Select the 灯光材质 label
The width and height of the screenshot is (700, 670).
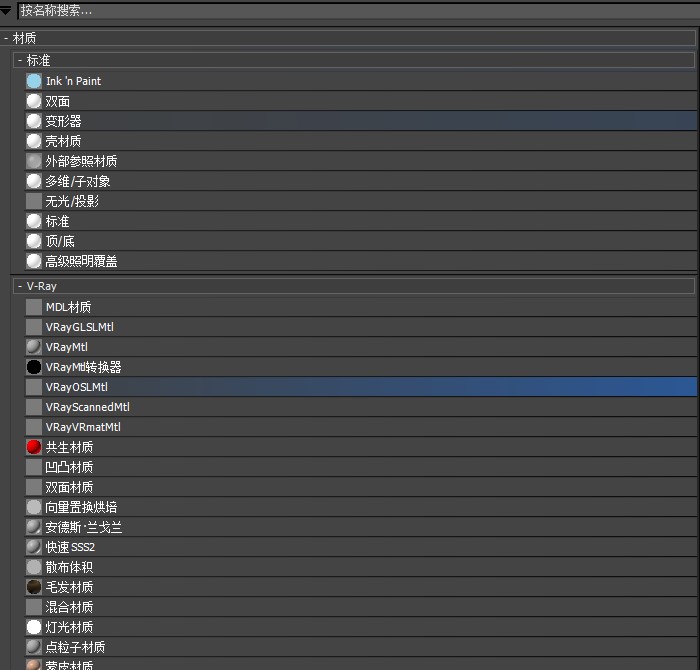(69, 627)
